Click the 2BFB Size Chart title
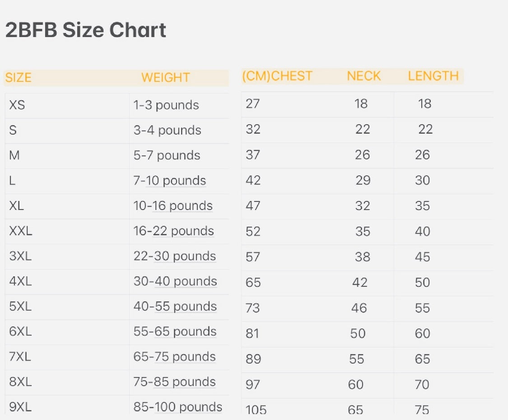Image resolution: width=508 pixels, height=420 pixels. coord(86,30)
